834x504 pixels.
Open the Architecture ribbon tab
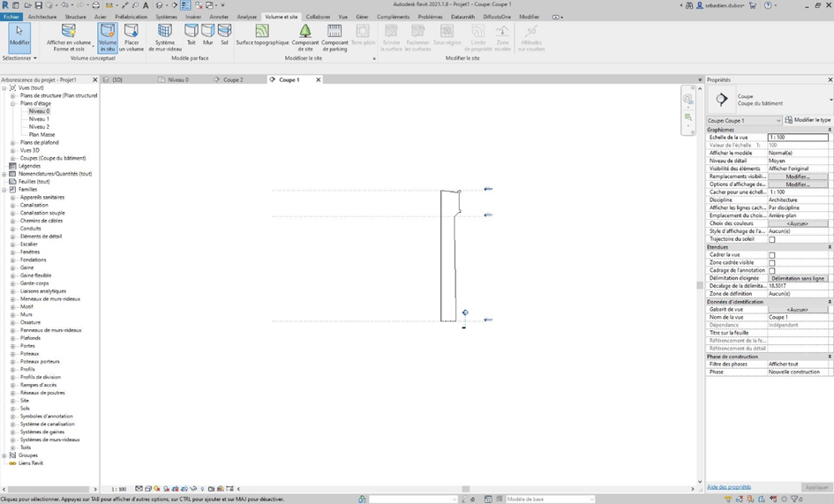(42, 17)
